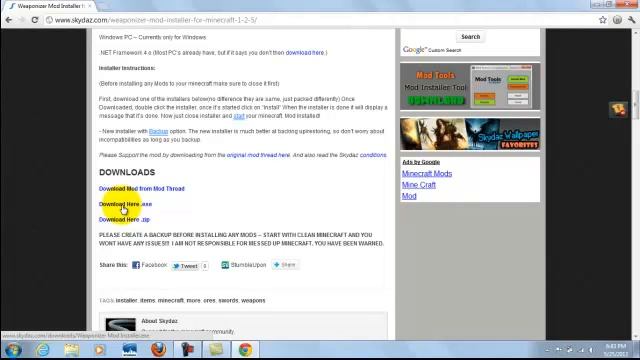The height and width of the screenshot is (360, 640).
Task: Open the Minecraft Mods ad link
Action: (427, 173)
